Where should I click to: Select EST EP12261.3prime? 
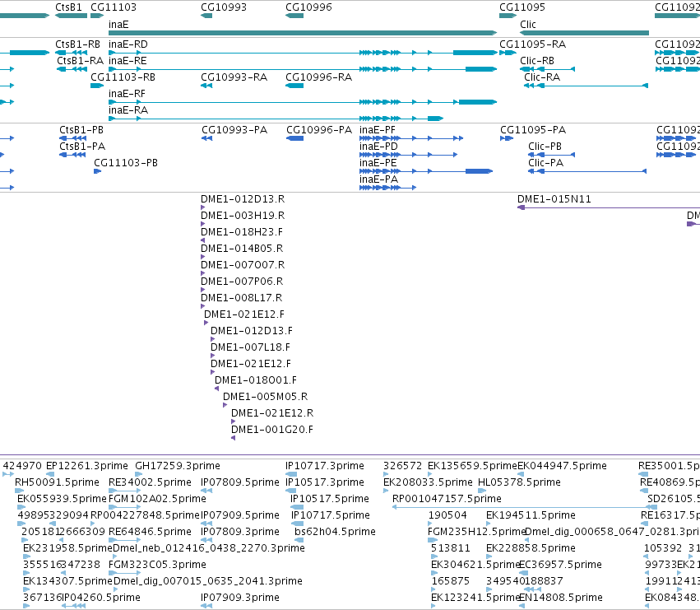[86, 466]
